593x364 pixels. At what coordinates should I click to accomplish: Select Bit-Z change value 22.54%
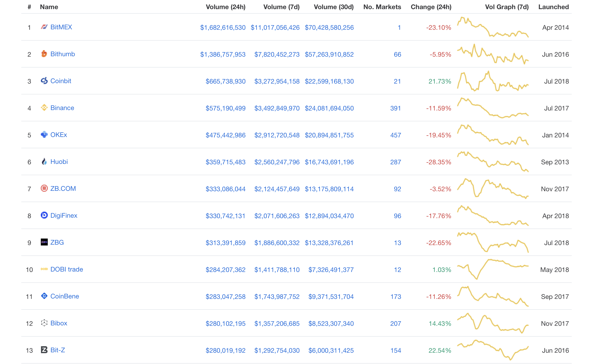440,351
